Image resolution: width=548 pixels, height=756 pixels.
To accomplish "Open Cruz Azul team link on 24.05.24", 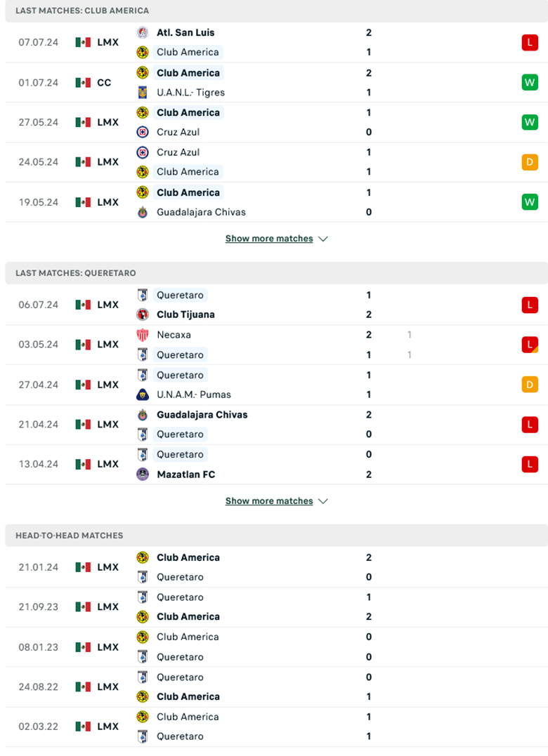I will (x=178, y=152).
